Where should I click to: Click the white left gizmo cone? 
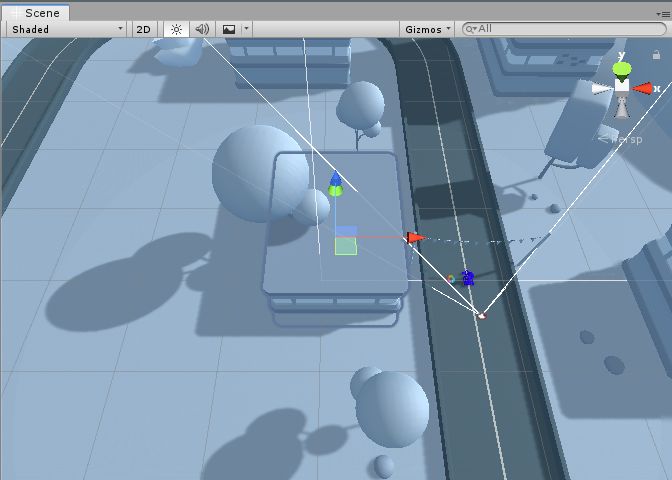pos(603,89)
